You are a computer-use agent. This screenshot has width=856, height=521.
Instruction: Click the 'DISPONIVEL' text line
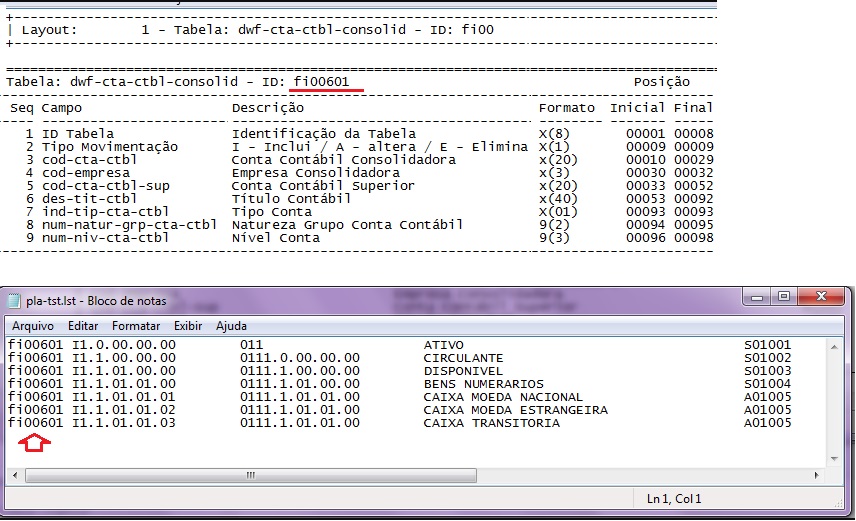coord(463,371)
